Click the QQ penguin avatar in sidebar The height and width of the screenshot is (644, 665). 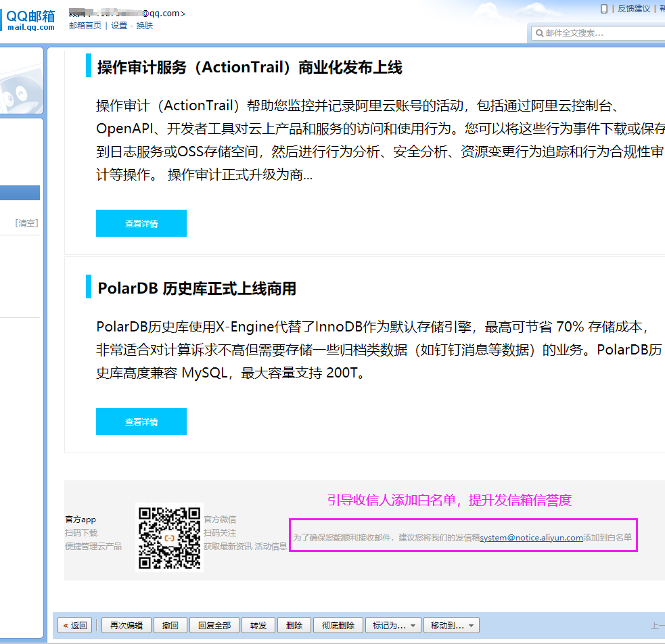point(20,90)
